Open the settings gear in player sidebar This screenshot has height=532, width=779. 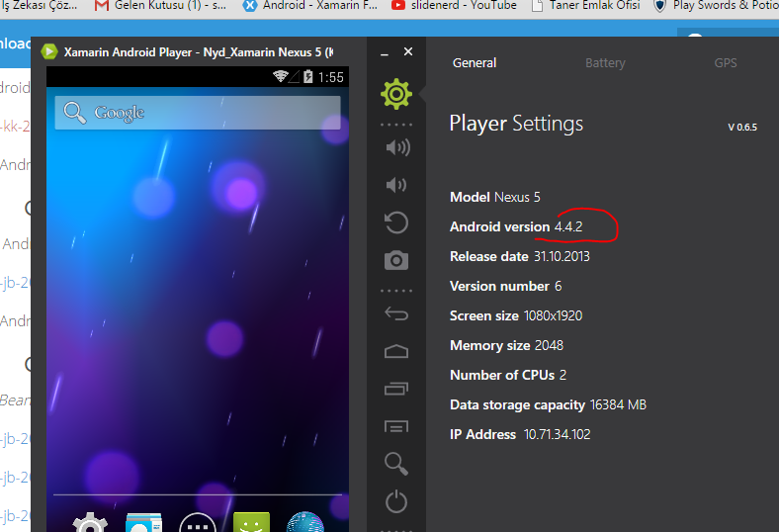(x=396, y=93)
